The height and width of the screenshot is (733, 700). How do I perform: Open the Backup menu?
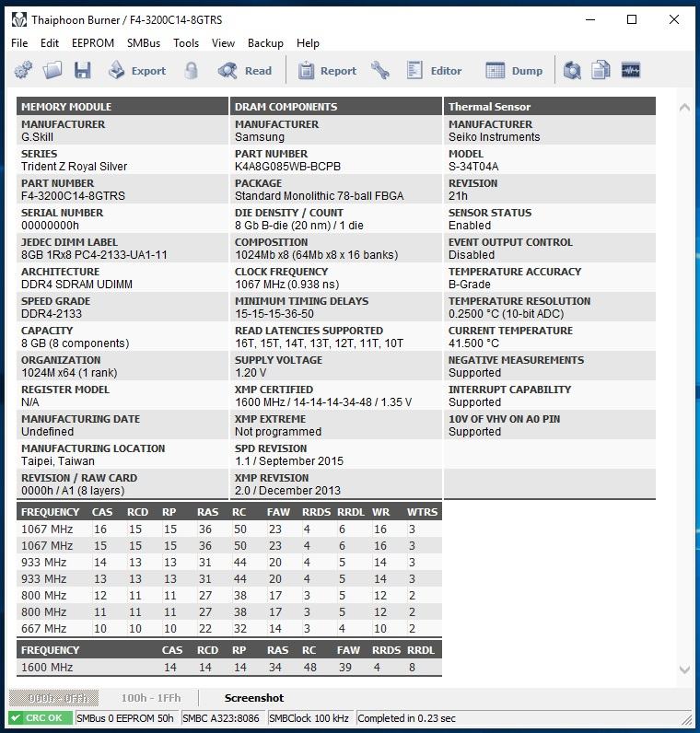click(265, 43)
